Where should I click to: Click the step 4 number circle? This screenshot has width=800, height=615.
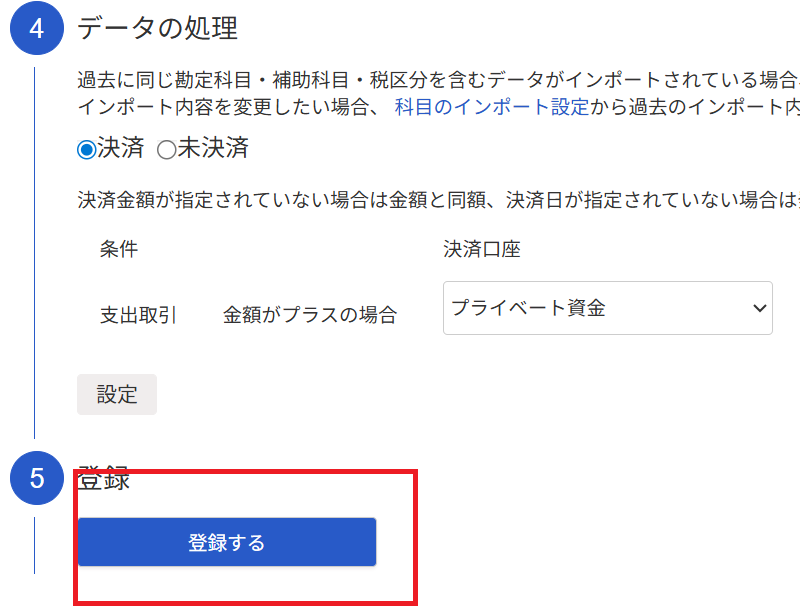[x=37, y=28]
